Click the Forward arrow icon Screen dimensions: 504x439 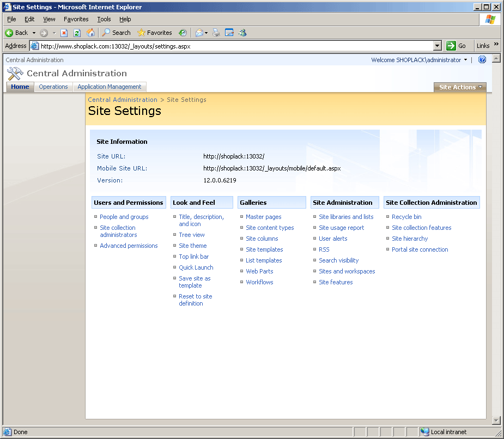(44, 33)
